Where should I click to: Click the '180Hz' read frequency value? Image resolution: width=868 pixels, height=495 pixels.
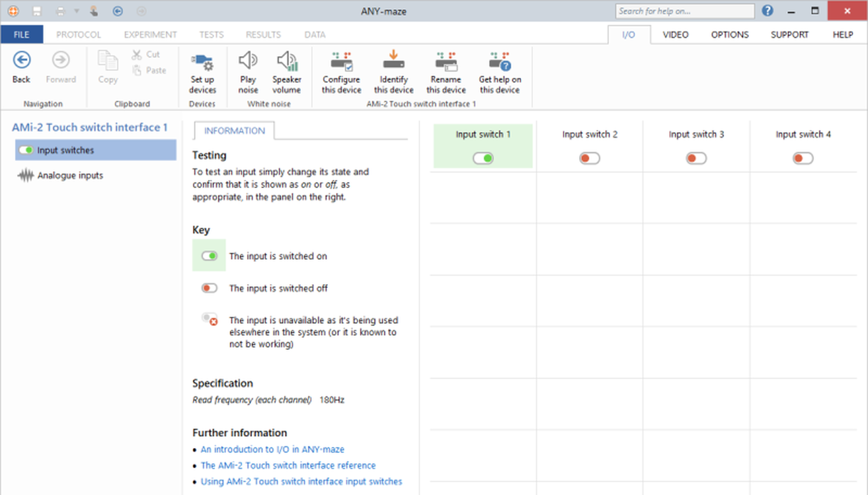coord(331,399)
